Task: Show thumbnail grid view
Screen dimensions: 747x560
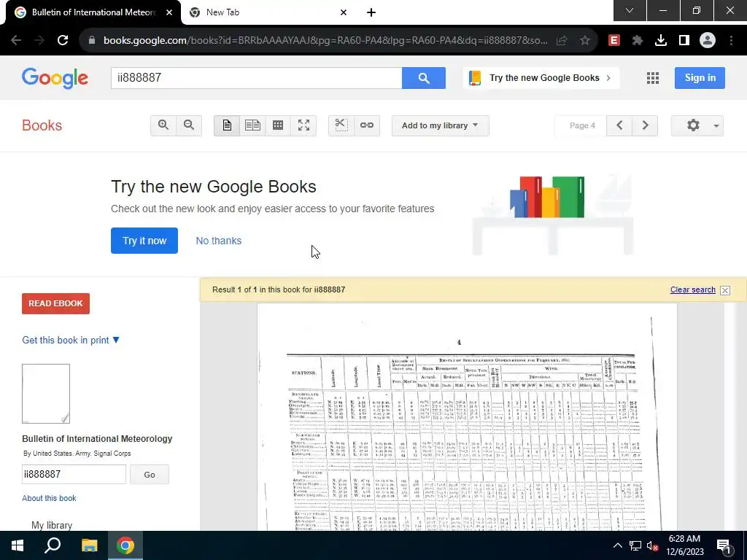Action: pyautogui.click(x=278, y=125)
